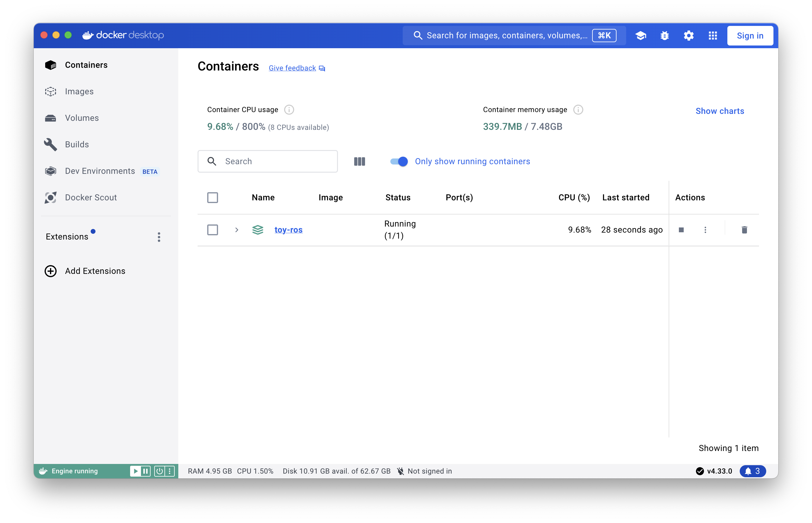Toggle Only show running containers switch
812x523 pixels.
click(x=399, y=161)
